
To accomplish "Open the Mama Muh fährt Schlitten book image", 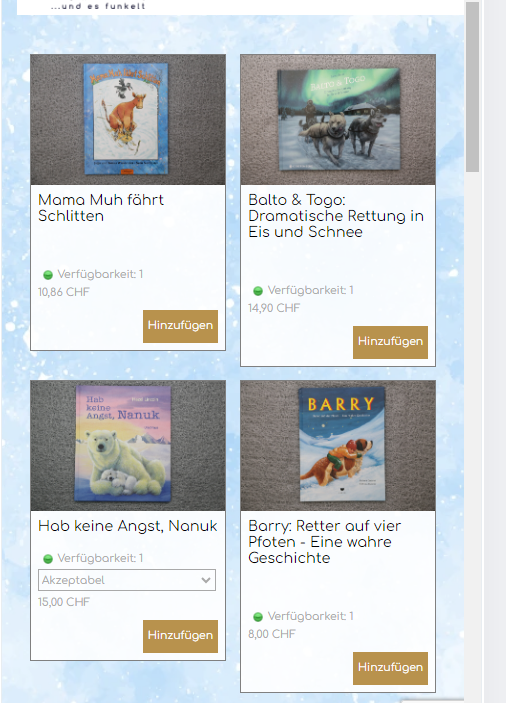I will [128, 120].
